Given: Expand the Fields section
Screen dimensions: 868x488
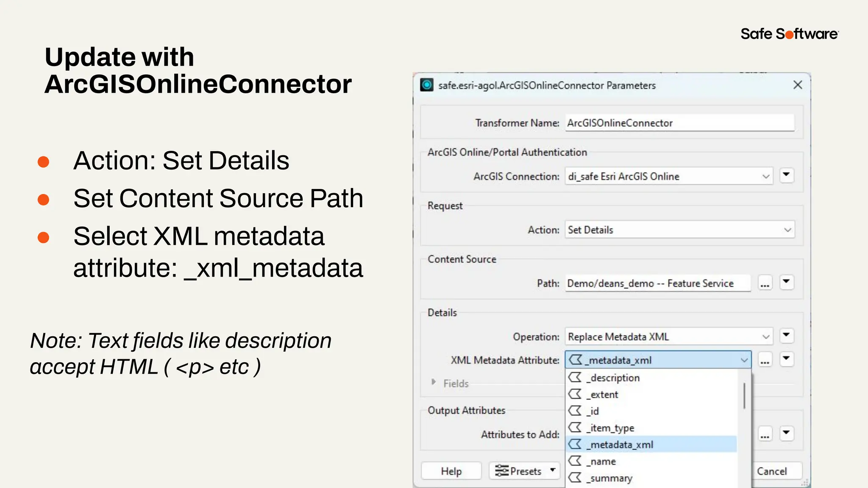Looking at the screenshot, I should pyautogui.click(x=434, y=383).
